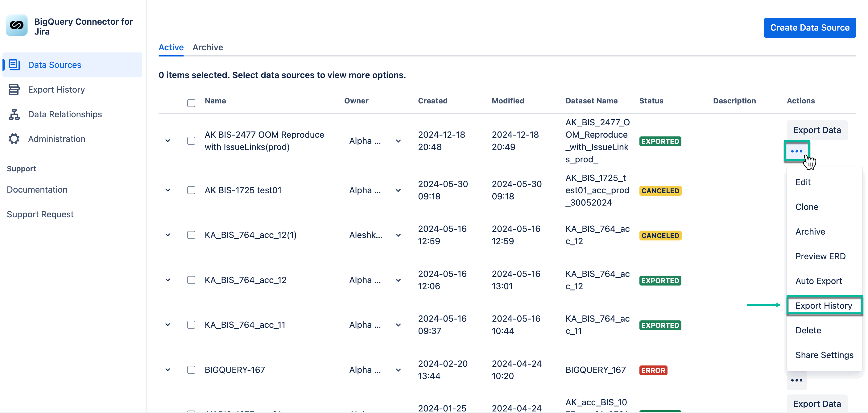868x413 pixels.
Task: Choose Preview ERD from the menu
Action: click(824, 256)
